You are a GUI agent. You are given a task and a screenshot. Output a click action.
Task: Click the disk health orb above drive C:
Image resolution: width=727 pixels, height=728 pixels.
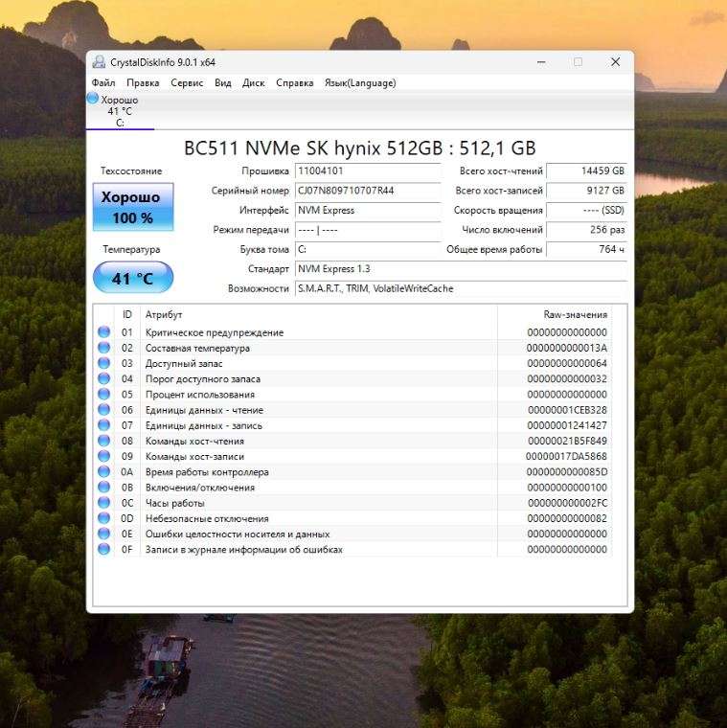click(x=93, y=99)
